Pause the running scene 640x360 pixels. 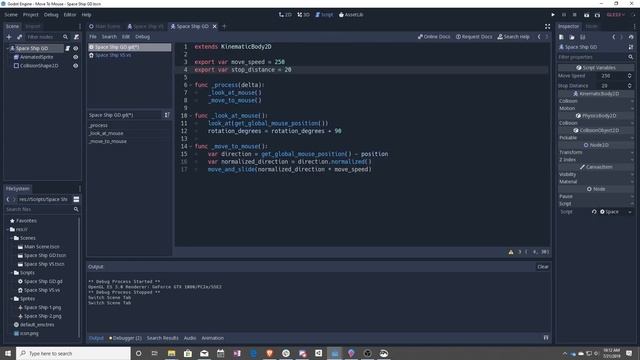[x=564, y=15]
